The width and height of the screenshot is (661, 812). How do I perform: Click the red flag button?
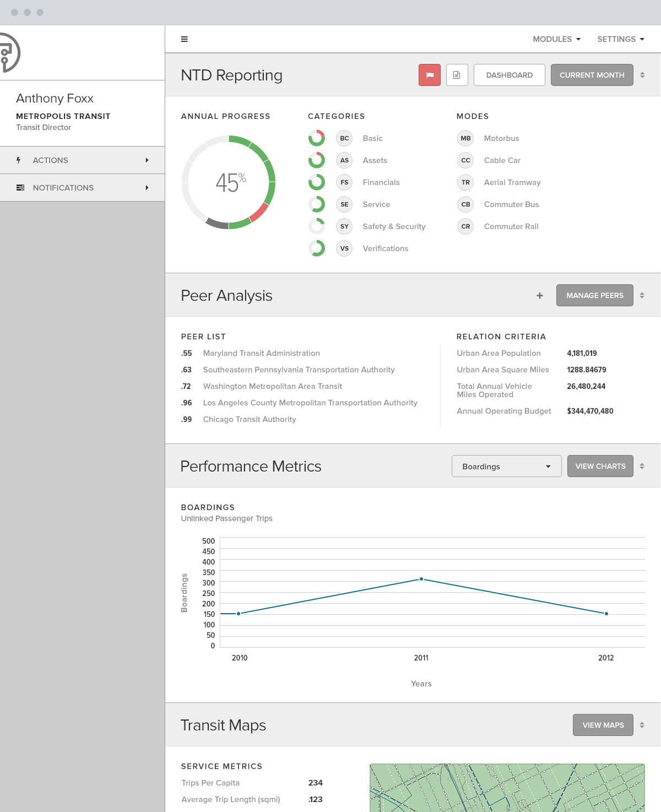click(430, 75)
